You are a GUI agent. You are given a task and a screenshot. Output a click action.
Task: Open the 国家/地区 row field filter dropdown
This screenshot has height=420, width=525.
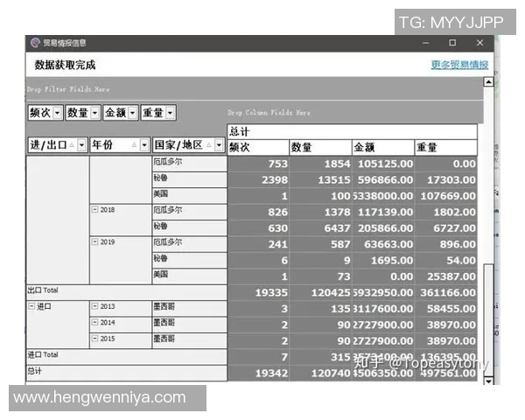(x=219, y=145)
